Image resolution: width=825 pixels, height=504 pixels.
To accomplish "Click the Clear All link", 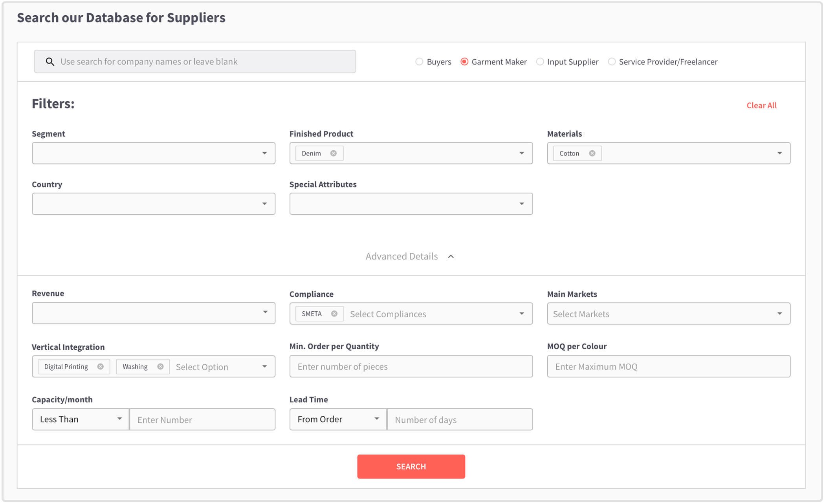I will pyautogui.click(x=761, y=105).
